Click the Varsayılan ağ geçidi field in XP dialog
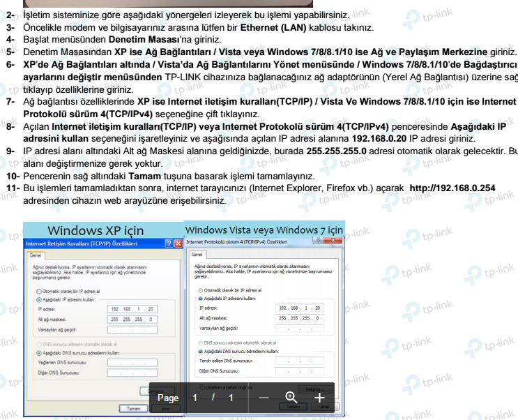Screen dimensions: 518x420 click(x=132, y=330)
